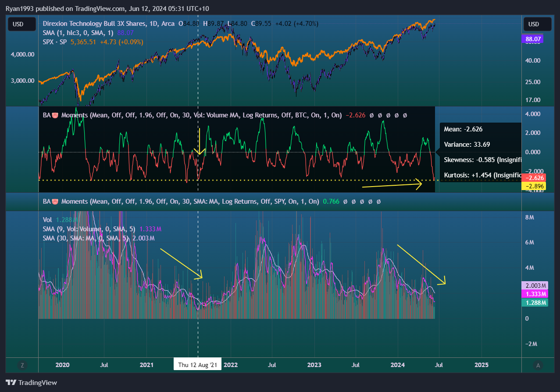
Task: Select the Vol 1.288M legend
Action: point(60,219)
